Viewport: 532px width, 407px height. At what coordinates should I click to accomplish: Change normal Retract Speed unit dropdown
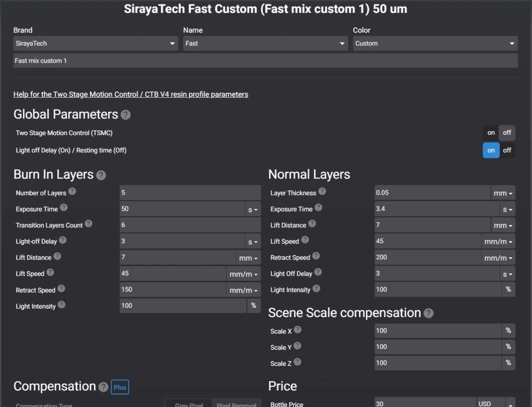[x=498, y=258]
